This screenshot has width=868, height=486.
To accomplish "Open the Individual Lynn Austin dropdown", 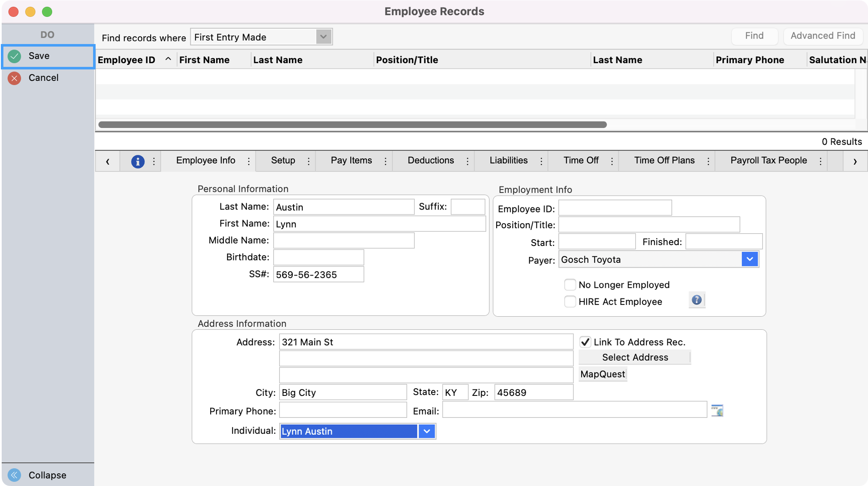I will pos(427,431).
